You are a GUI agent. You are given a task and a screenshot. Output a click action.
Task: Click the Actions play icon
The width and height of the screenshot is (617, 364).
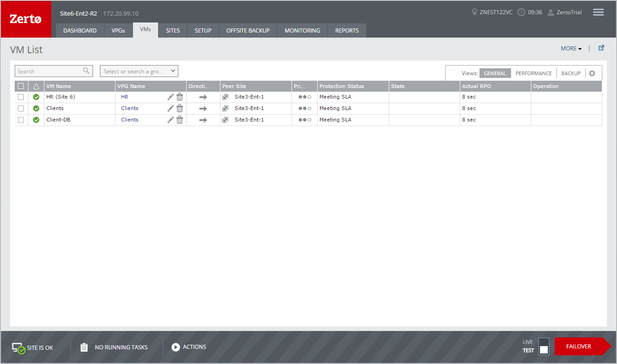click(176, 347)
